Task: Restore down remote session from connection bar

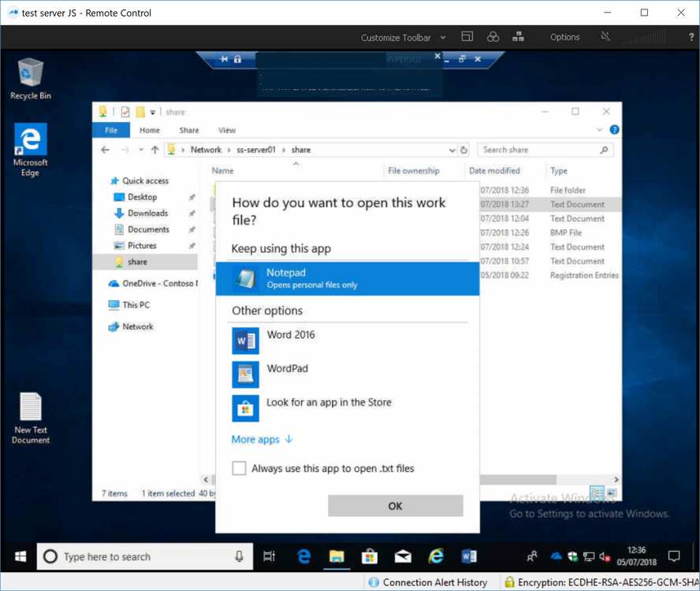Action: click(x=462, y=58)
